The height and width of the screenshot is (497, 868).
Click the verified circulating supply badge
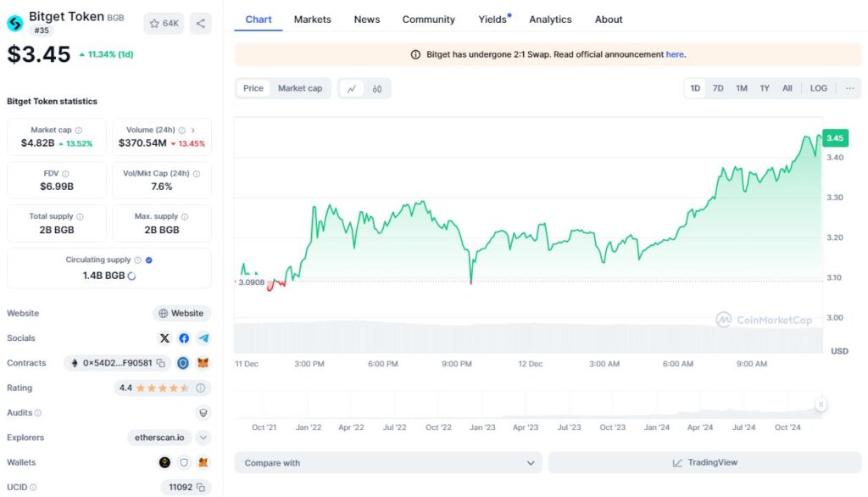[x=149, y=260]
